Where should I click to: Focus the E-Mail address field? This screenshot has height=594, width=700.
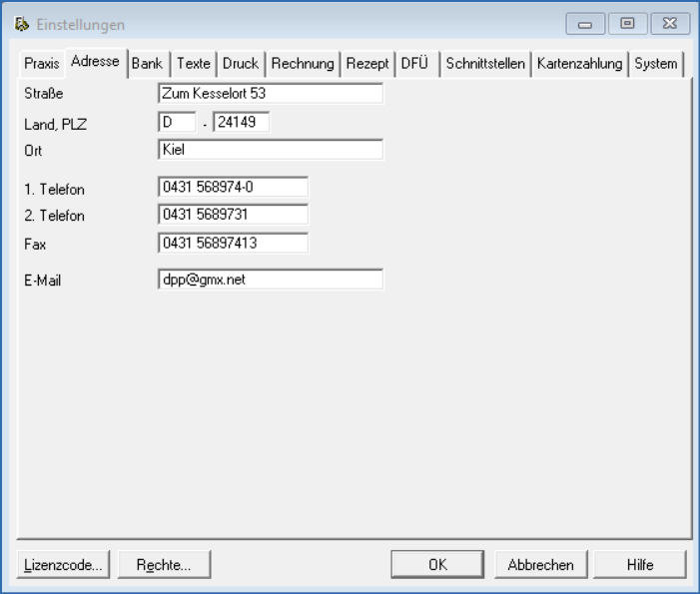pos(270,281)
